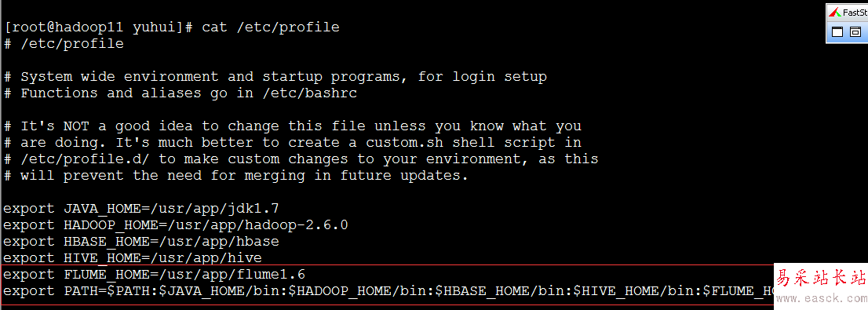Click the highlighted export FLUME_HOME line
The height and width of the screenshot is (310, 868).
point(154,275)
